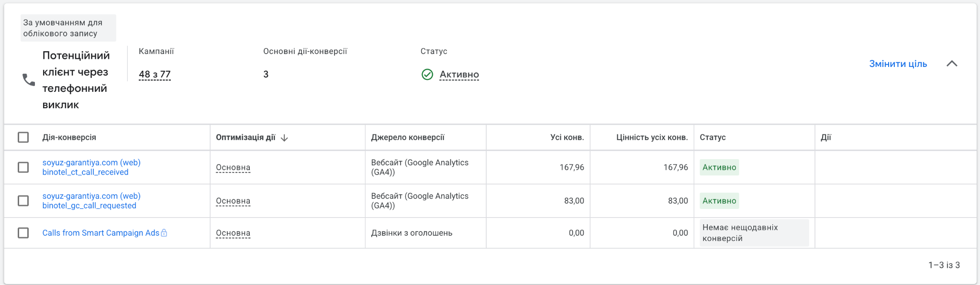The image size is (980, 285).
Task: Click the 83,00 value in the Цінність усіх конв. column
Action: point(678,201)
